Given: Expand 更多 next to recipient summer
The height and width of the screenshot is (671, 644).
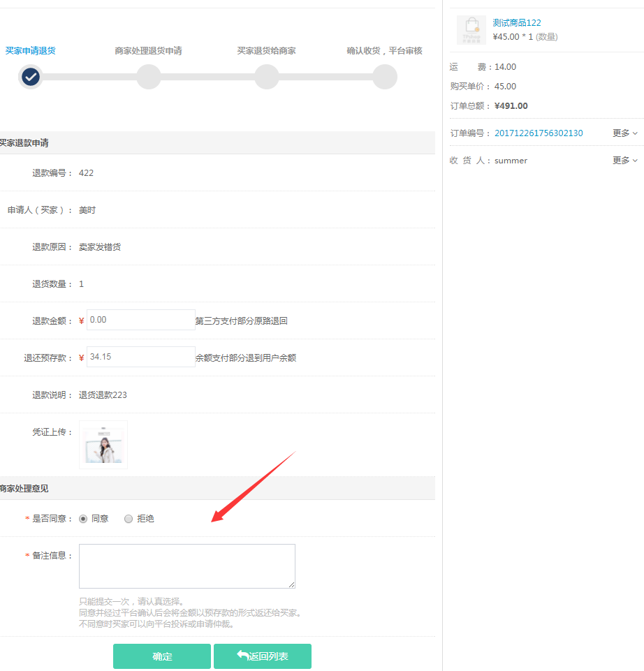Looking at the screenshot, I should tap(625, 161).
